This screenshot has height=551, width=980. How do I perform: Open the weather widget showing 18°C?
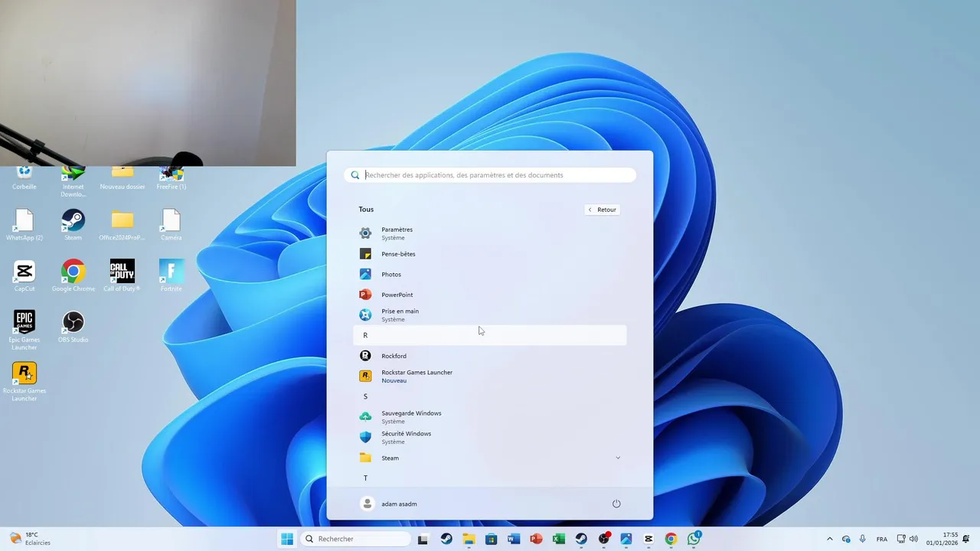tap(31, 539)
